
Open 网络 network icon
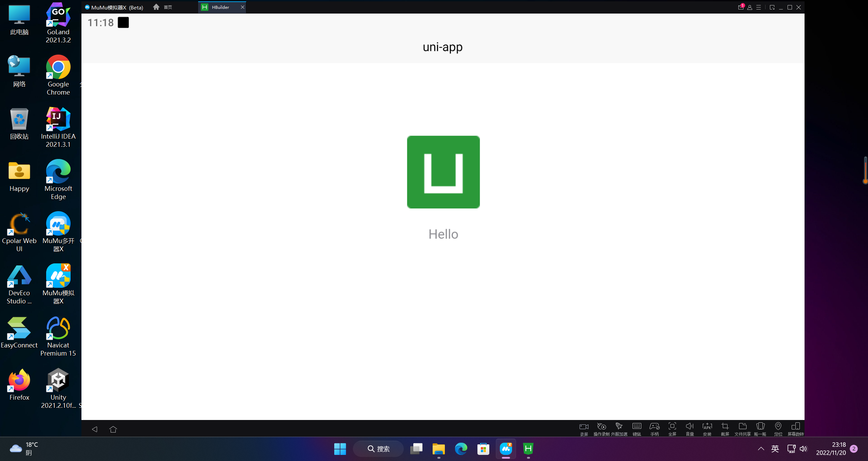pyautogui.click(x=19, y=72)
